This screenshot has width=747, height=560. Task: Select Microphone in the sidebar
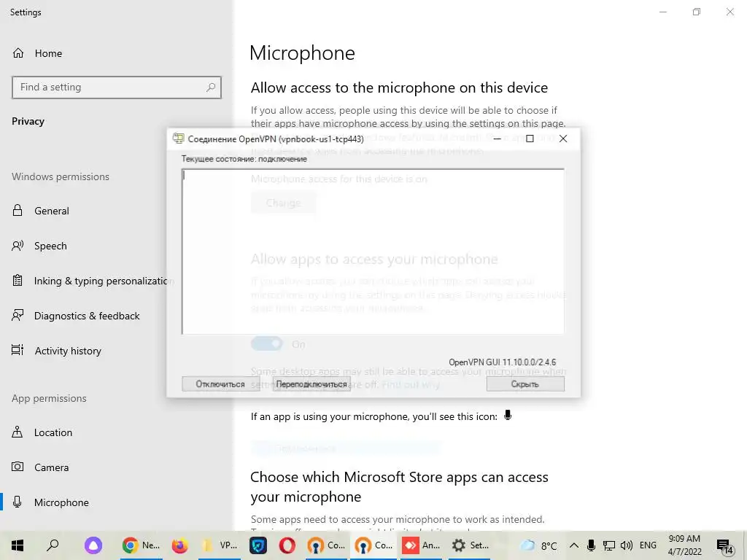(61, 502)
